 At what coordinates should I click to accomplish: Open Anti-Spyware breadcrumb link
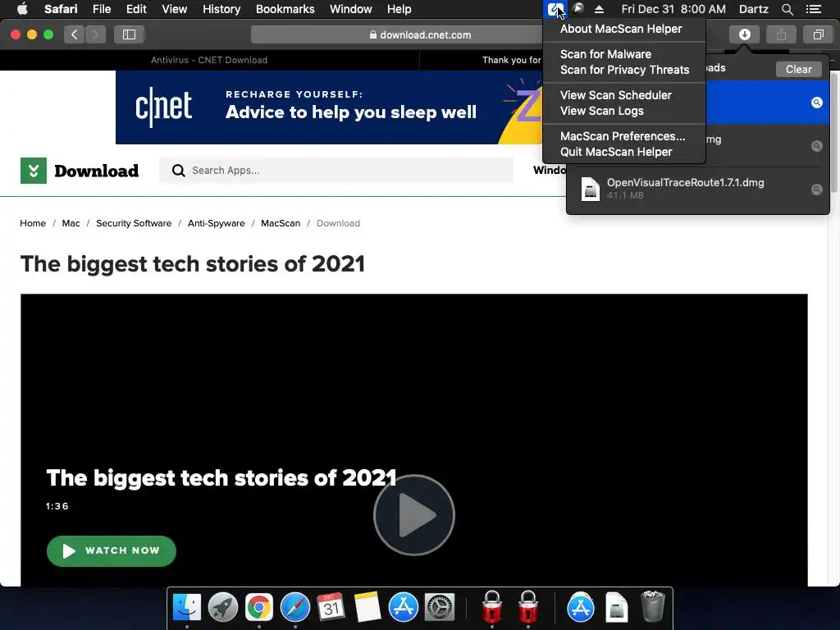(216, 223)
